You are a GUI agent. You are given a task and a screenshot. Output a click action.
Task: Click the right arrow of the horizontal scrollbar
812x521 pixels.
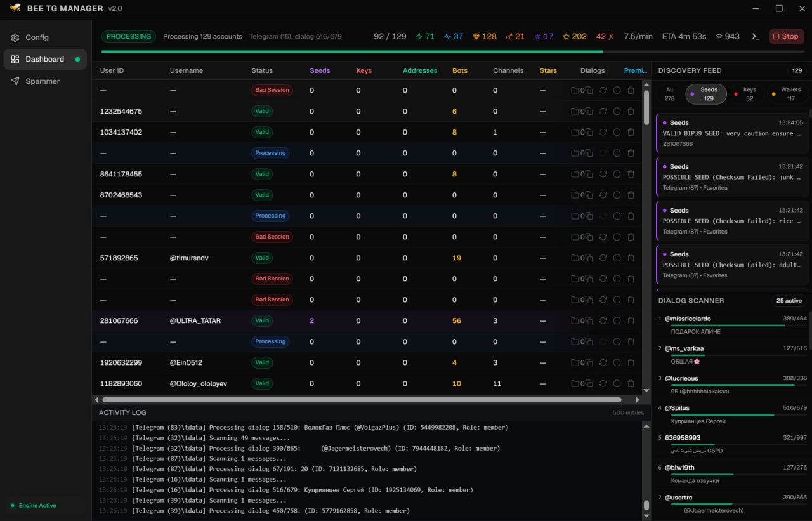point(638,400)
